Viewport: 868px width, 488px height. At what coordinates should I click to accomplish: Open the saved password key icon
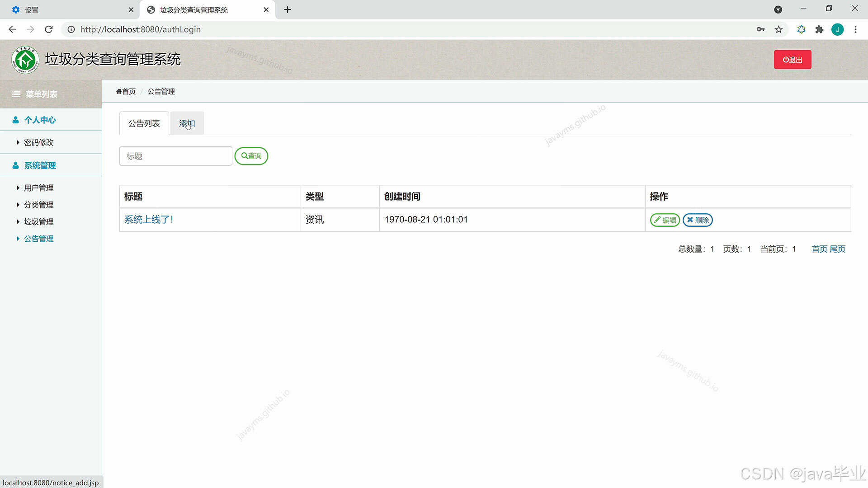760,29
